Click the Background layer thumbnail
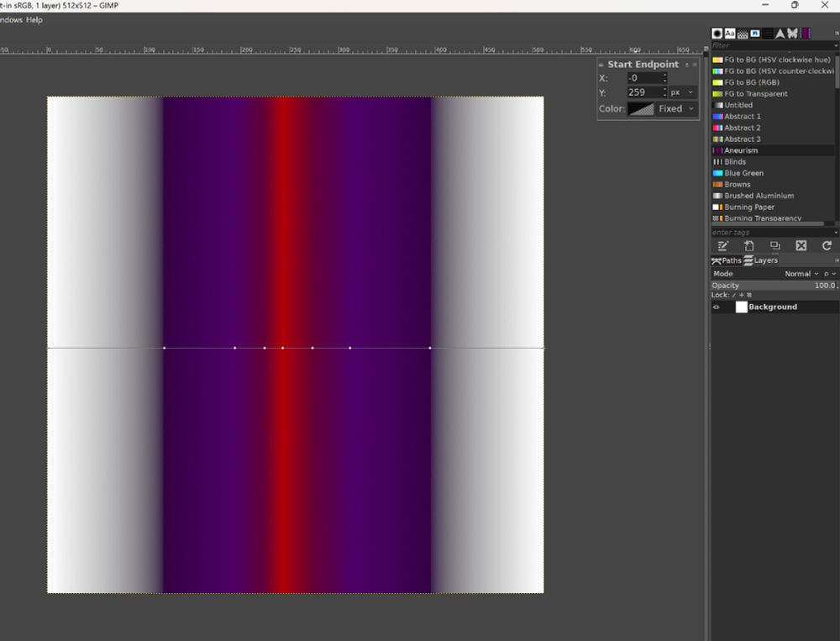 click(742, 307)
